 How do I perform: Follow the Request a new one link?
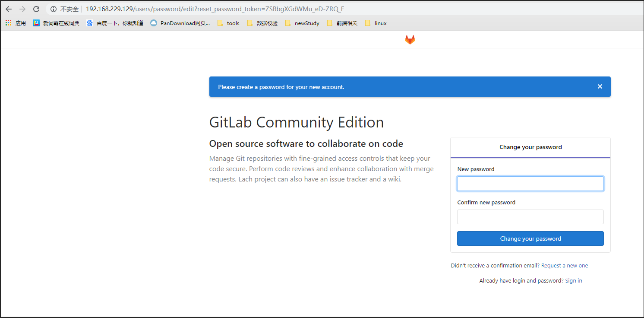tap(565, 266)
